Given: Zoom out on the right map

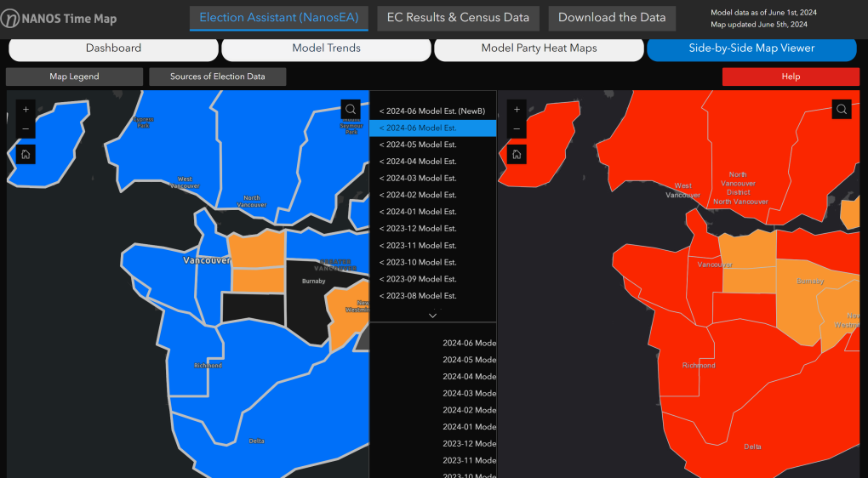Looking at the screenshot, I should 517,129.
